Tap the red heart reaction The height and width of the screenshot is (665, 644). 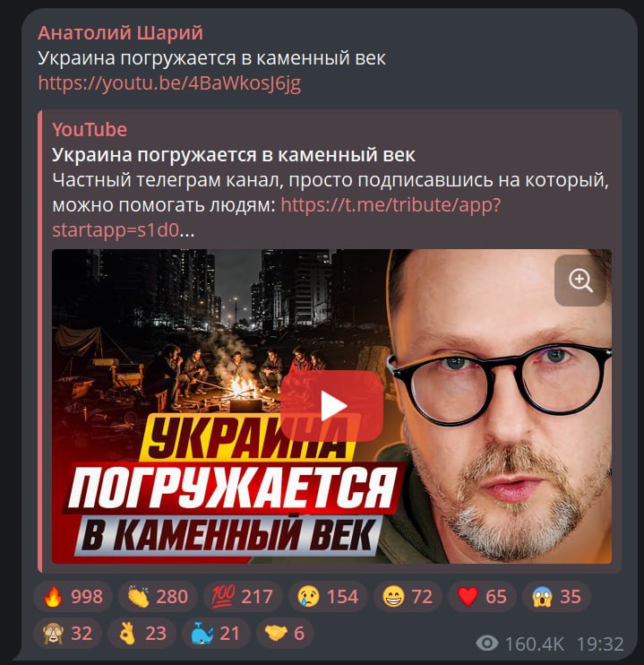tap(482, 596)
